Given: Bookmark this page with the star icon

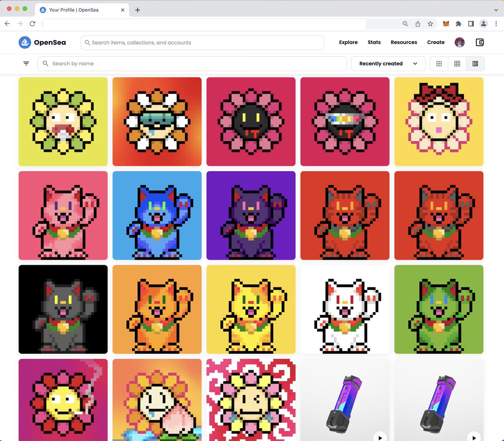Looking at the screenshot, I should coord(430,24).
